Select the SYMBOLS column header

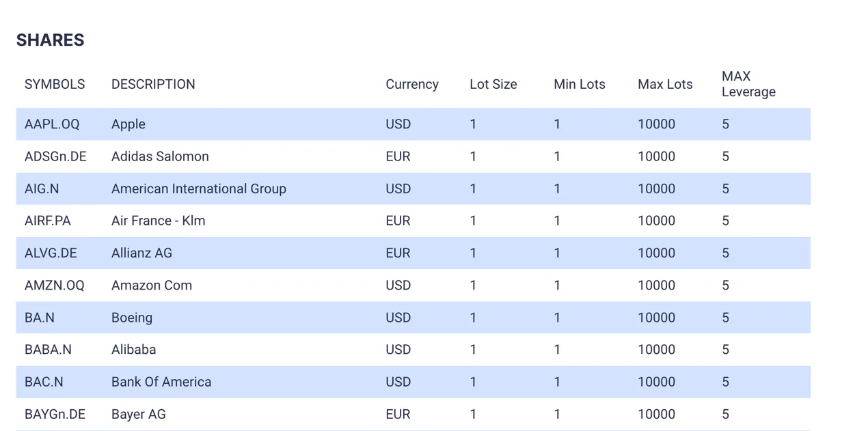tap(55, 84)
